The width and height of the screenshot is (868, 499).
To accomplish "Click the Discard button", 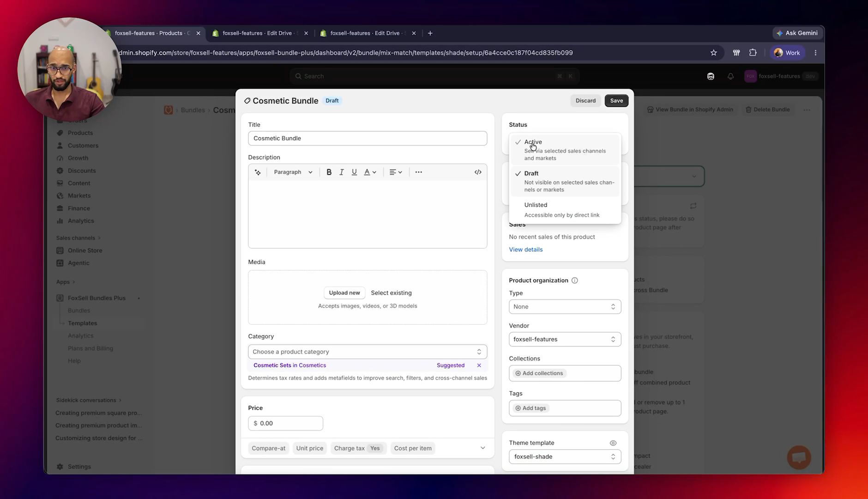I will point(585,100).
